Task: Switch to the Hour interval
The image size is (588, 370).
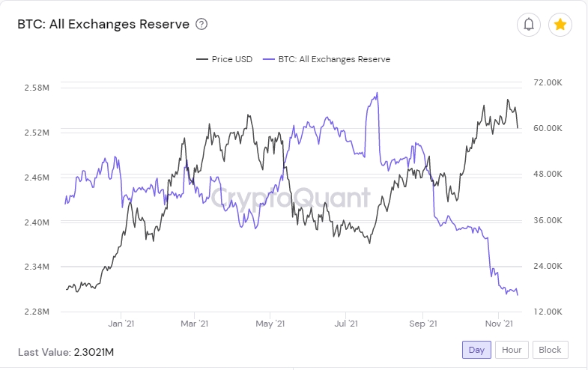Action: pos(512,350)
